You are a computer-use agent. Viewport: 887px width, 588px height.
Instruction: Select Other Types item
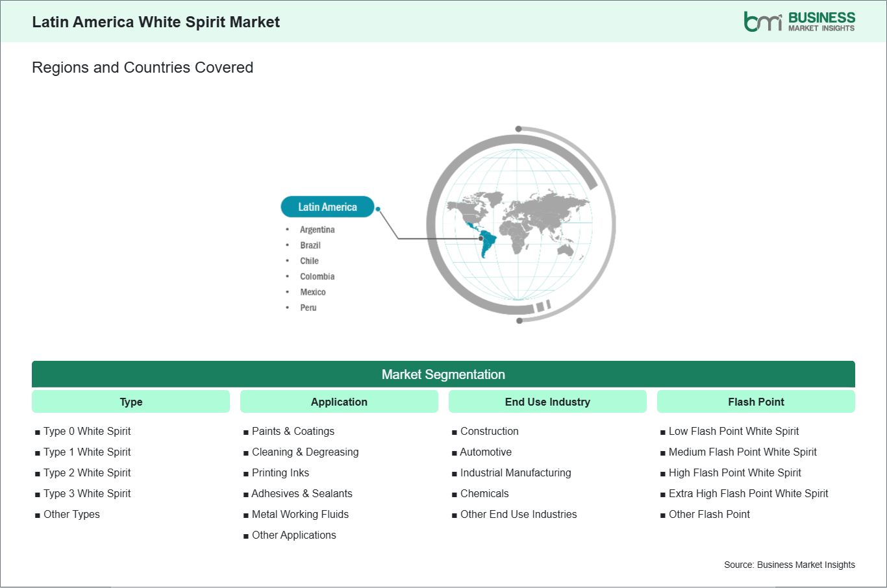(71, 514)
